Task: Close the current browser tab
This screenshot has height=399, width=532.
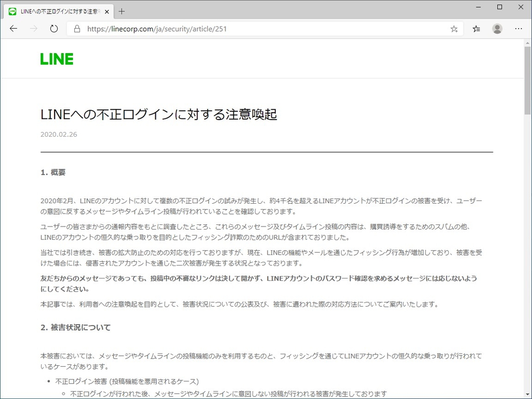Action: coord(107,11)
